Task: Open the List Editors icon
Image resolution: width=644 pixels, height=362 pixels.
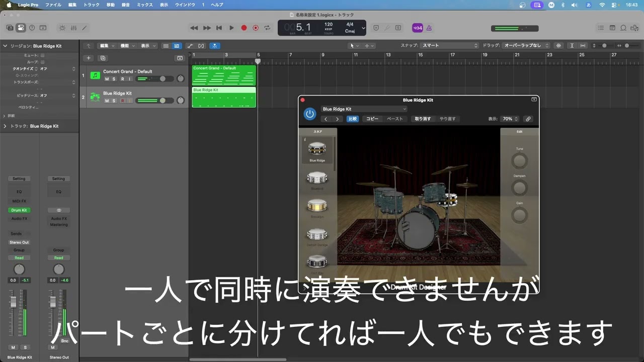Action: tap(601, 28)
